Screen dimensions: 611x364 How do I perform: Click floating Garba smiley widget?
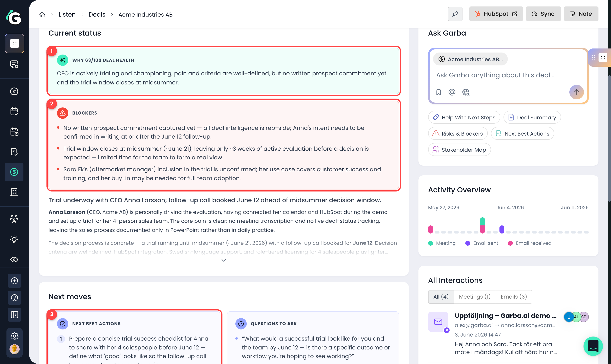point(603,58)
